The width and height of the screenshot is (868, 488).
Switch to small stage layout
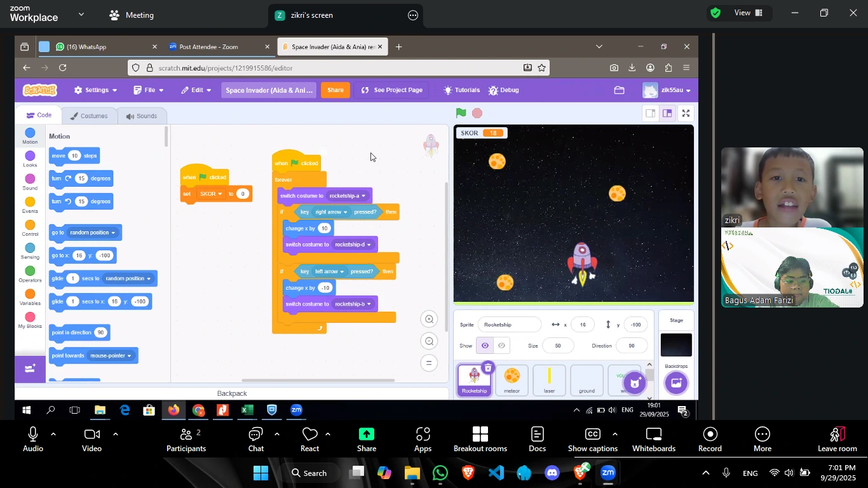coord(650,114)
